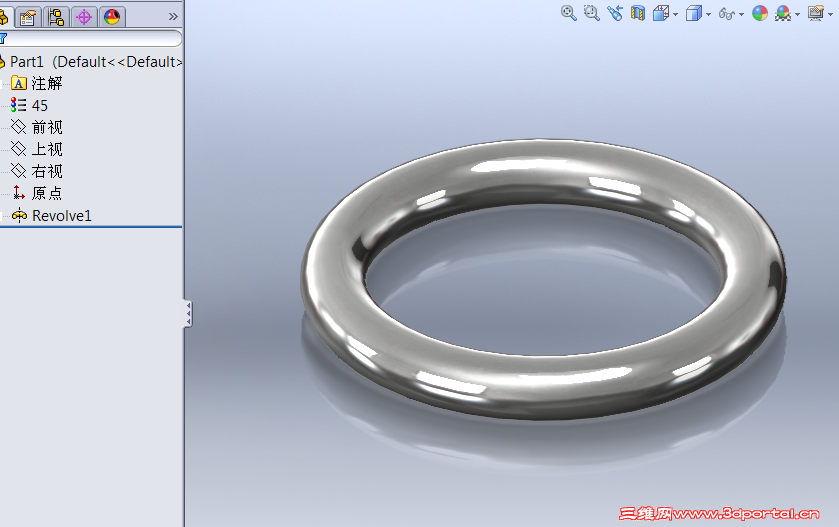Select the Revolve1 feature
Screen dimensions: 839x527
[x=62, y=216]
